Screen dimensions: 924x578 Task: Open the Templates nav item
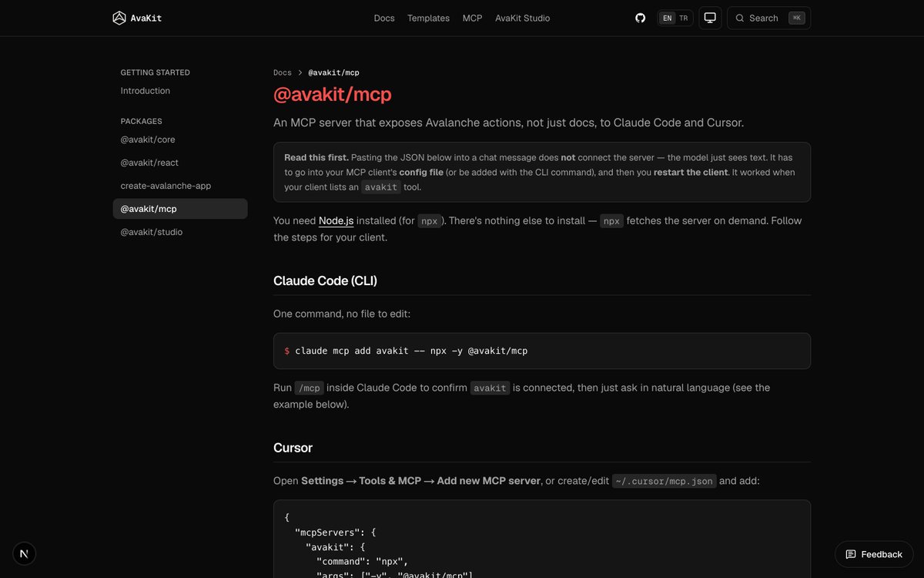428,18
